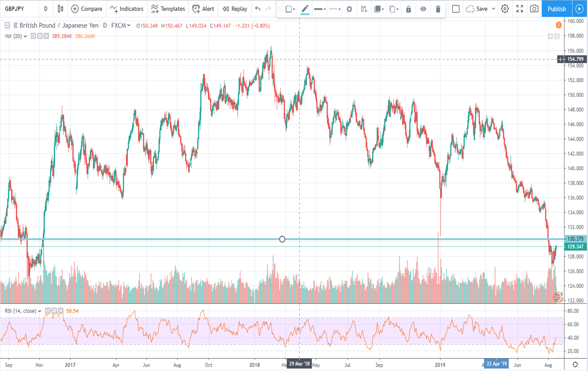Take a chart snapshot with the camera icon
The height and width of the screenshot is (372, 588).
pos(534,9)
